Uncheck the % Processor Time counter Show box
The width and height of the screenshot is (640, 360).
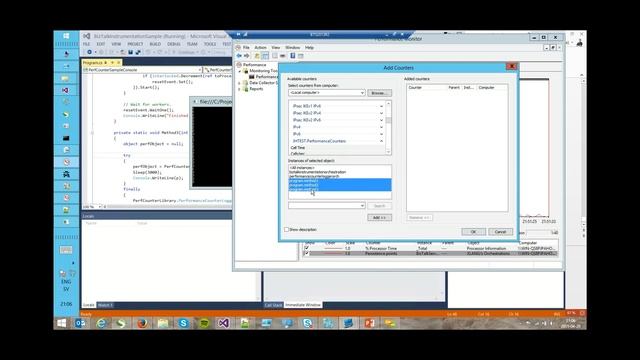tap(307, 248)
